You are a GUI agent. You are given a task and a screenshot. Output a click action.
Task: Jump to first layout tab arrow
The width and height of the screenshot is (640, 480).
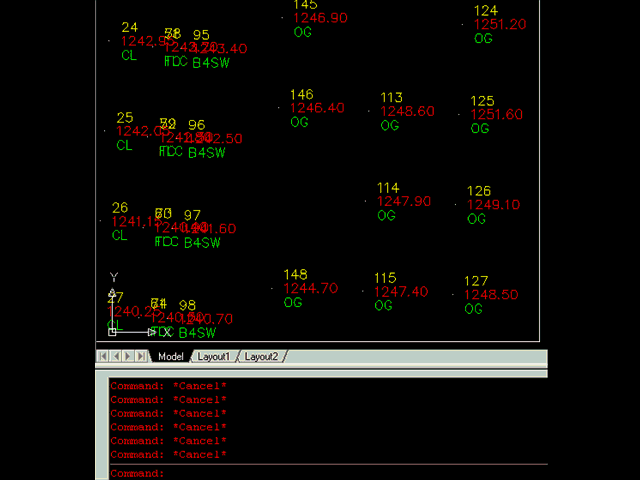103,356
